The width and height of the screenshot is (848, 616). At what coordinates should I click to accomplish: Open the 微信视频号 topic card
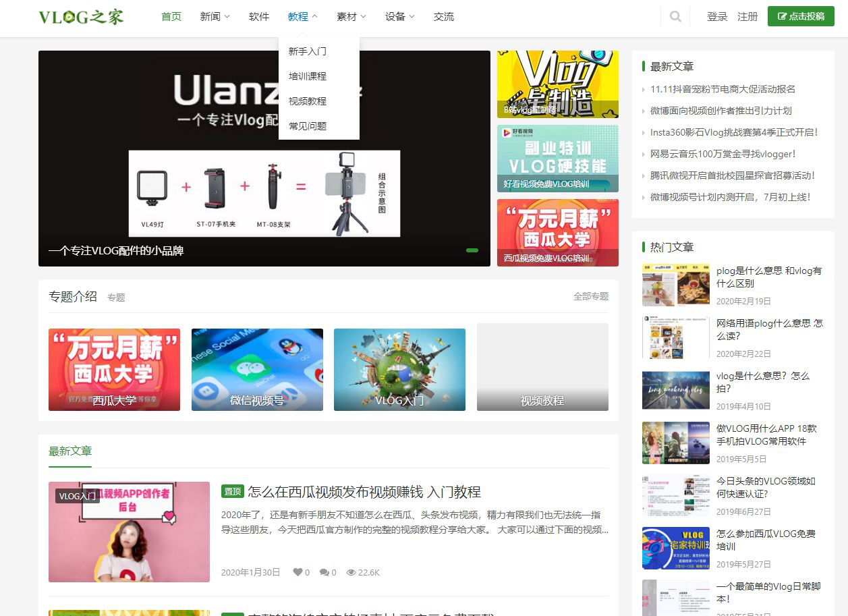click(257, 370)
